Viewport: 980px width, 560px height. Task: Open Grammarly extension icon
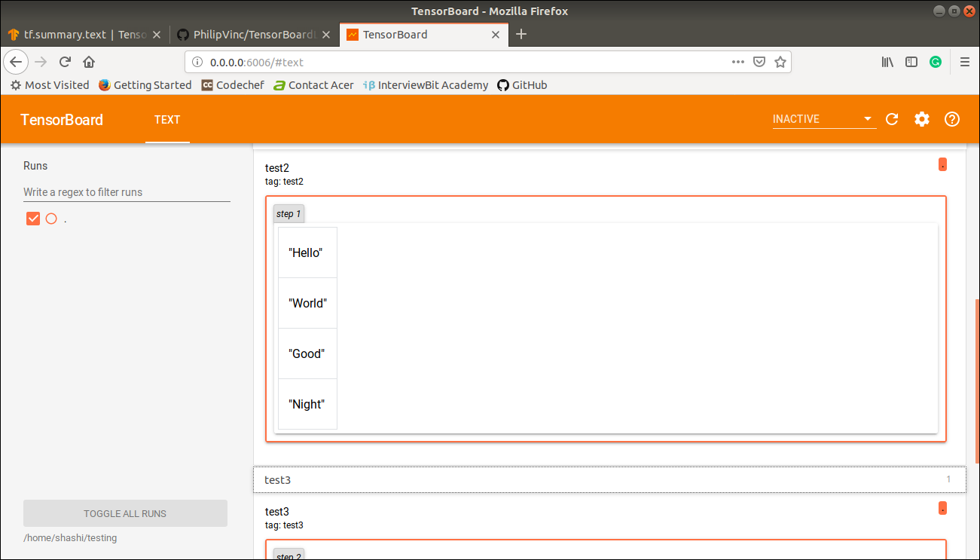[936, 62]
